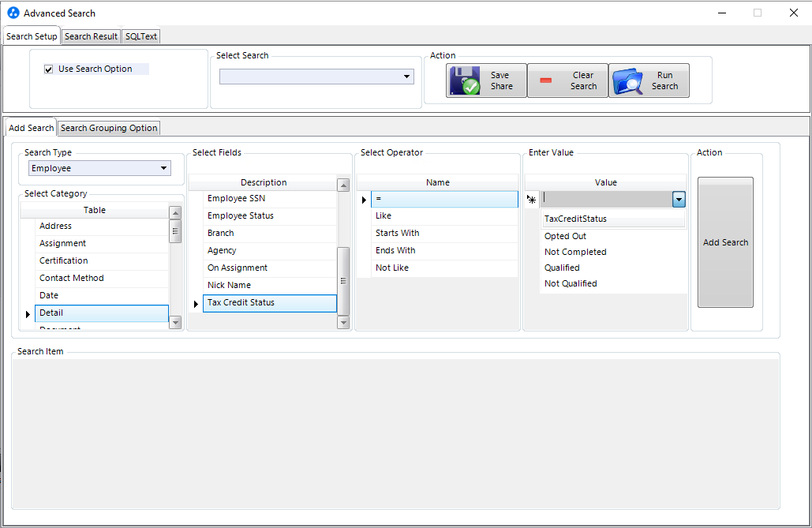
Task: Choose Not Qualified from value list
Action: click(613, 283)
